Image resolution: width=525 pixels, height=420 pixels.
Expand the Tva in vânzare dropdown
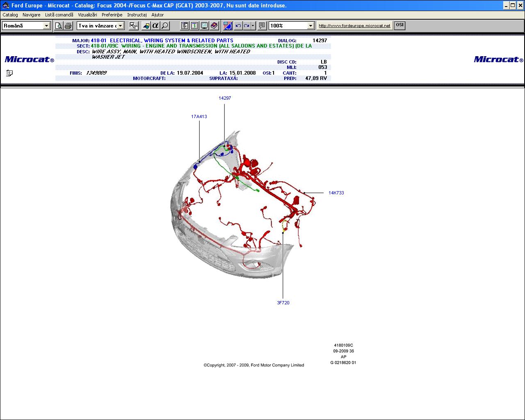point(121,26)
